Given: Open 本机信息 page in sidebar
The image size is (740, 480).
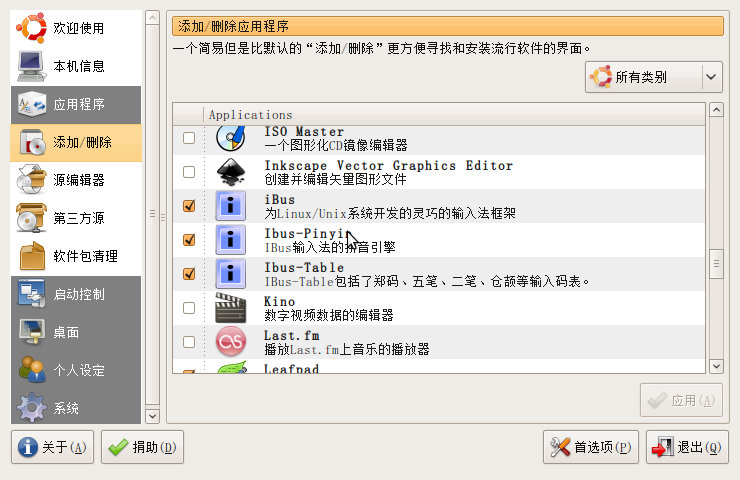Looking at the screenshot, I should pos(76,66).
